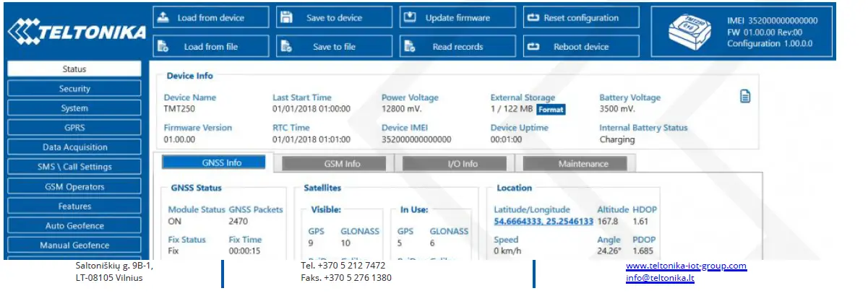Open the latitude/longitude coordinates link
Screen dimensions: 868x296
pos(543,221)
